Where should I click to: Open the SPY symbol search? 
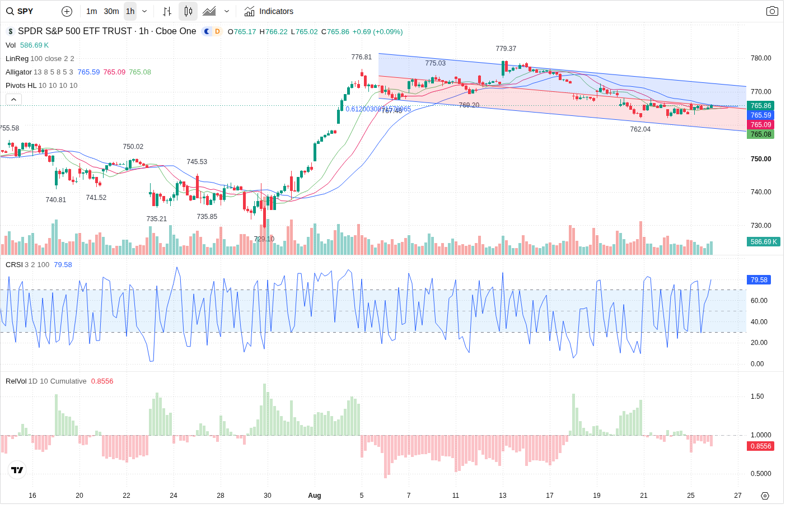pos(20,11)
